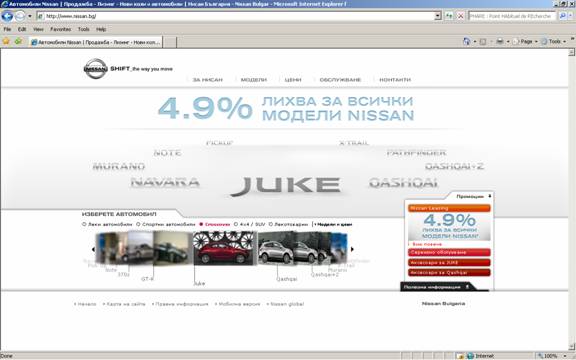This screenshot has height=360, width=576.
Task: Click the Add to Favorites icon
Action: click(x=18, y=42)
